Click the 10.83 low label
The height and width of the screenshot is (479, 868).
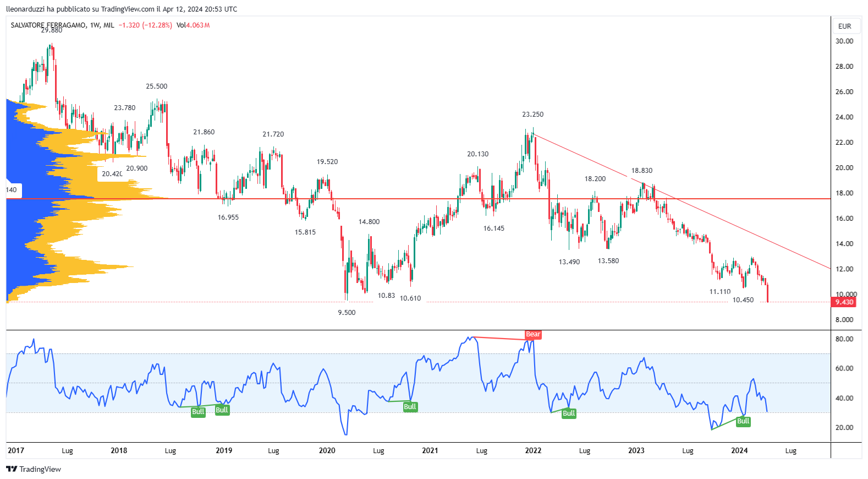point(386,296)
